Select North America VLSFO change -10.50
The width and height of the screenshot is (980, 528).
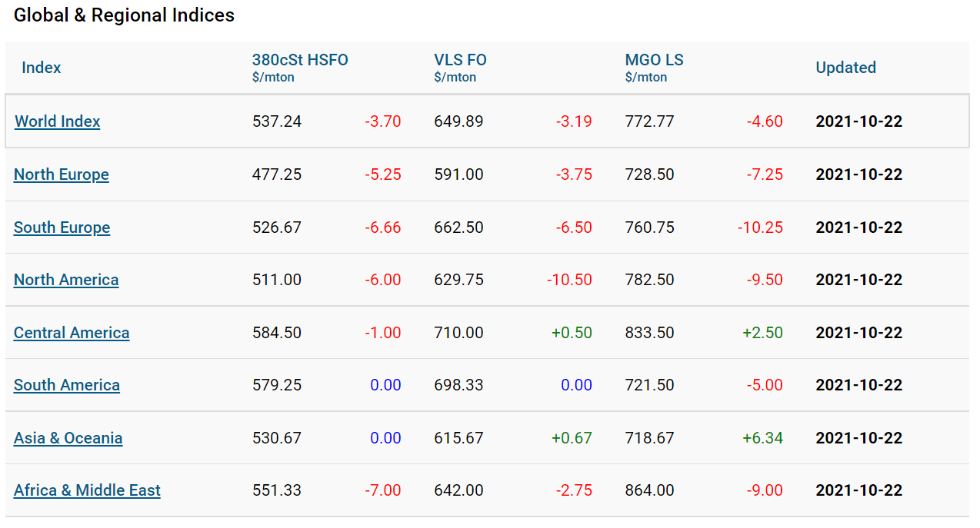(569, 280)
